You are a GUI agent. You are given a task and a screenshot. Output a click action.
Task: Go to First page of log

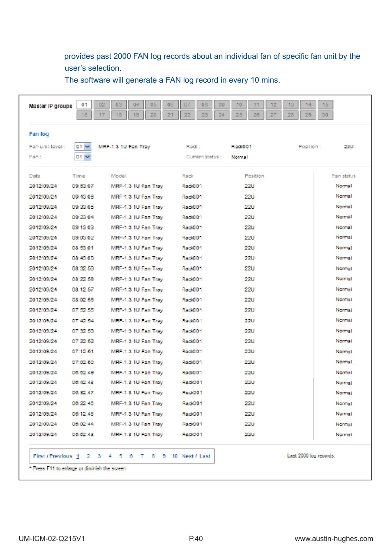pos(39,456)
